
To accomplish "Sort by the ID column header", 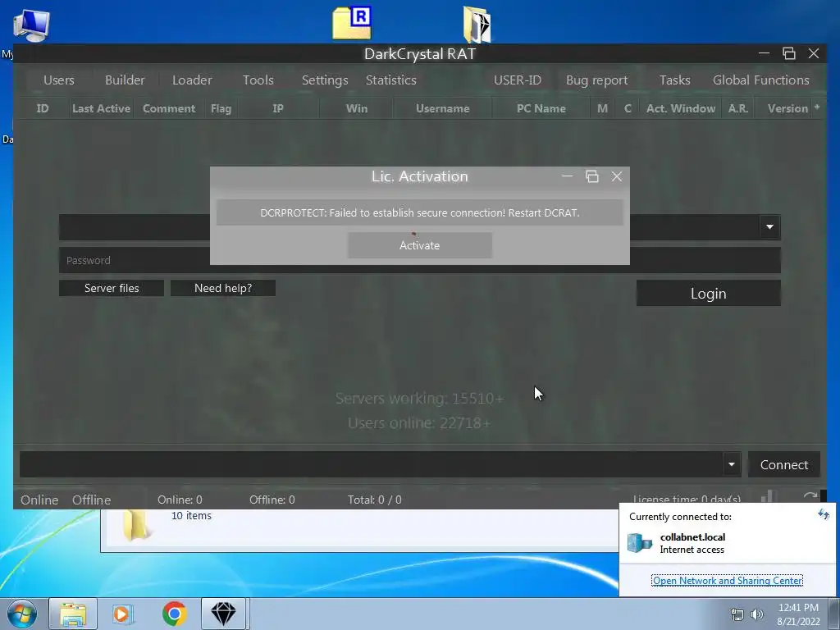I will [x=43, y=109].
